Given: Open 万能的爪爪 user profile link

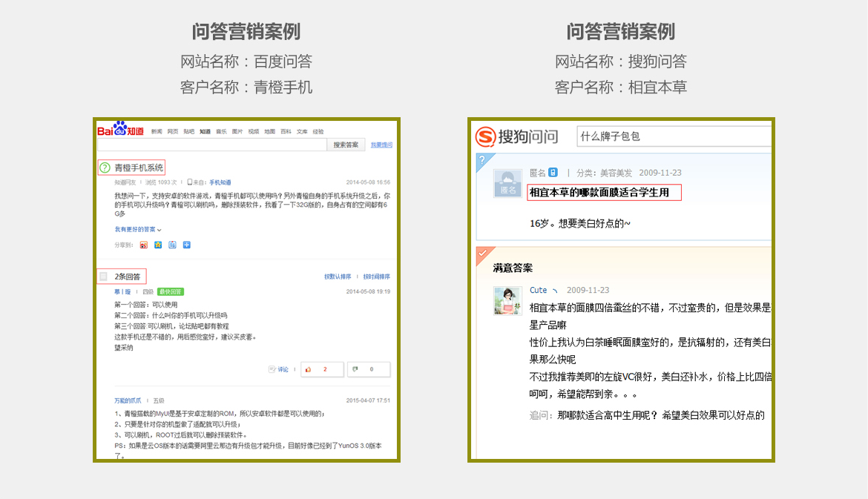Looking at the screenshot, I should (x=128, y=400).
